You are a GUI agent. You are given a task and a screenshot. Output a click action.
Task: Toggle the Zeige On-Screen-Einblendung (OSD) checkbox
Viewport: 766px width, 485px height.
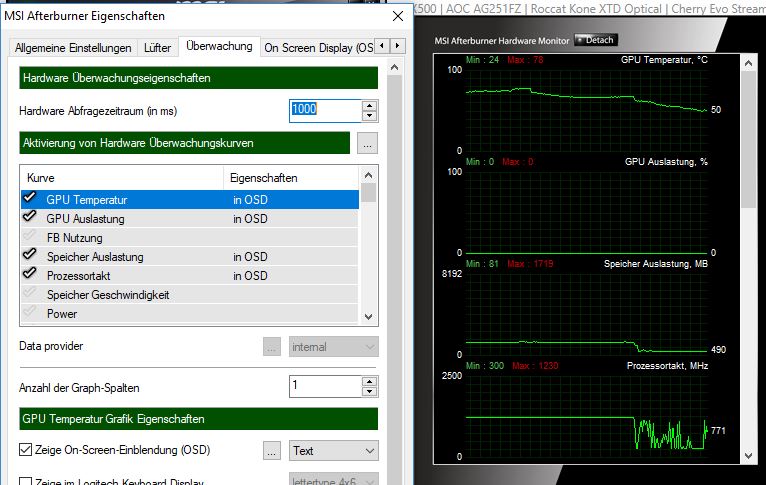[25, 450]
